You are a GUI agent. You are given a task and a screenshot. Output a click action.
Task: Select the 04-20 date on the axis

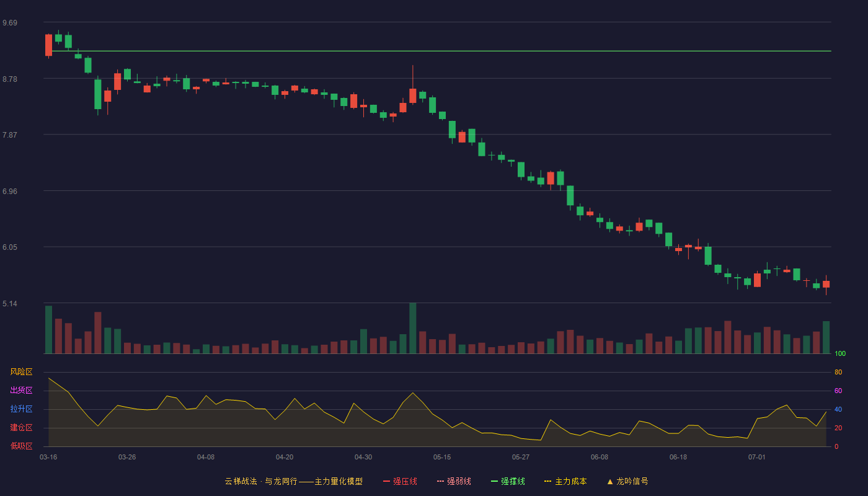[285, 457]
